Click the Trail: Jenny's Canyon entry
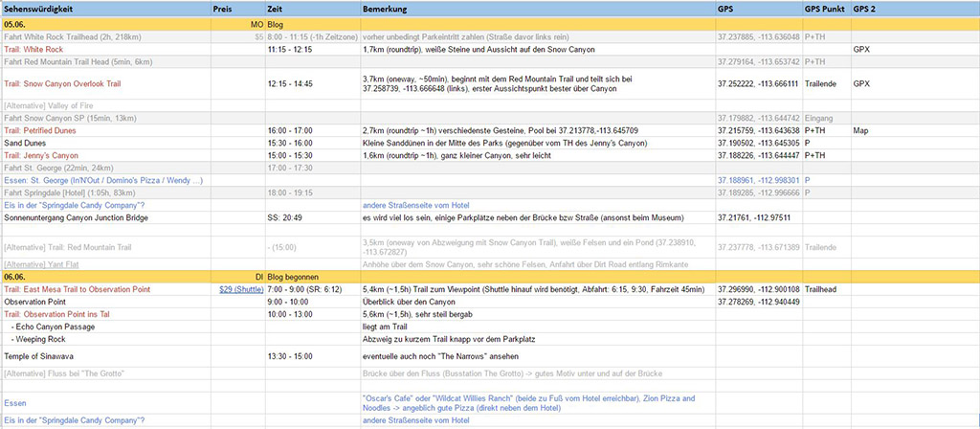The width and height of the screenshot is (980, 429). [43, 154]
